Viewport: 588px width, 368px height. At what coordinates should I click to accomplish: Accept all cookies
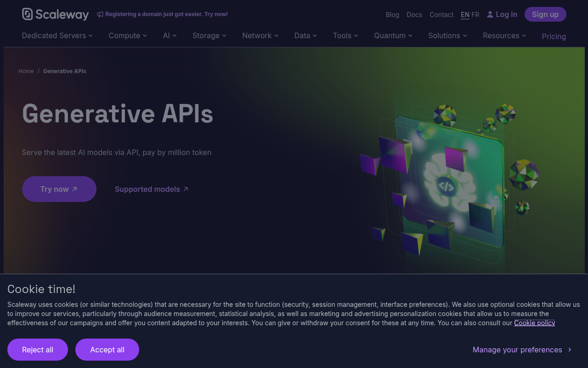(x=107, y=350)
